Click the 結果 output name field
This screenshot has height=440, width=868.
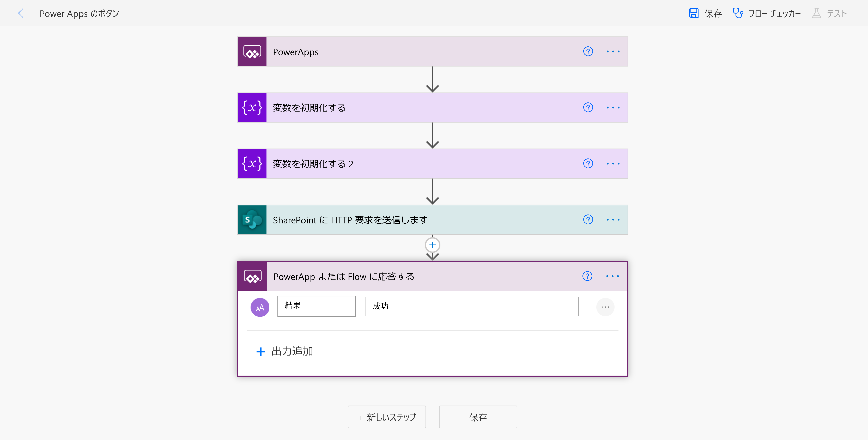click(316, 306)
